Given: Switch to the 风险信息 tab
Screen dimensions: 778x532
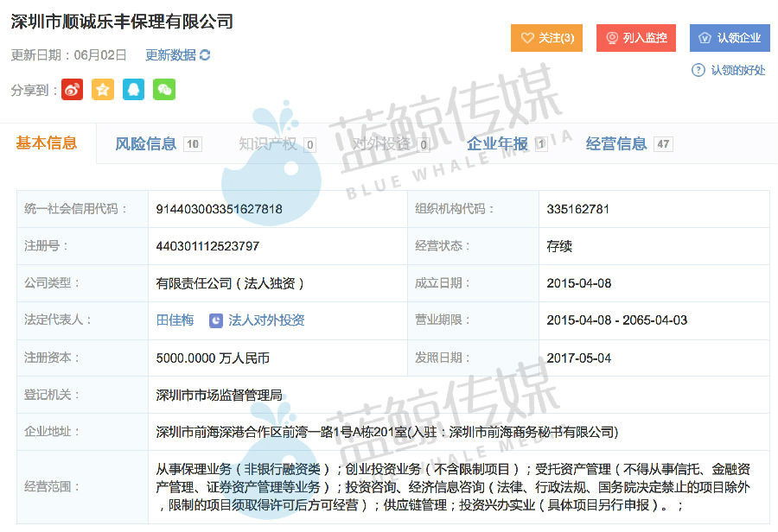Looking at the screenshot, I should pyautogui.click(x=146, y=144).
